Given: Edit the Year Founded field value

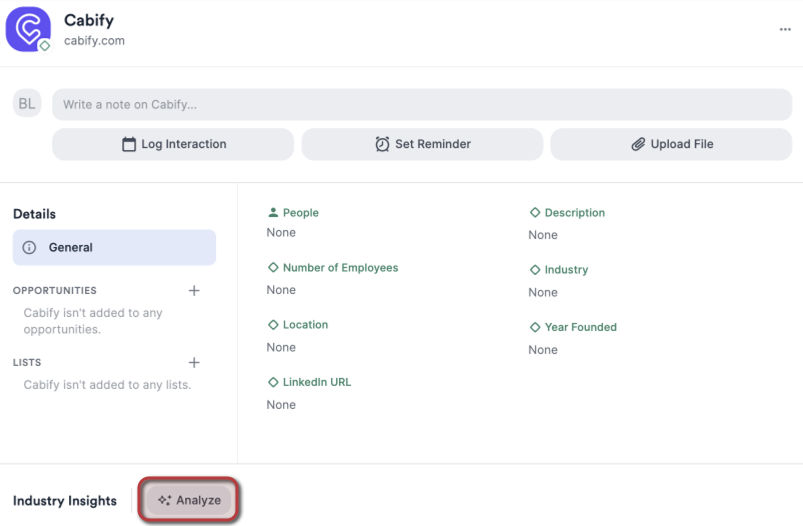Looking at the screenshot, I should tap(543, 350).
